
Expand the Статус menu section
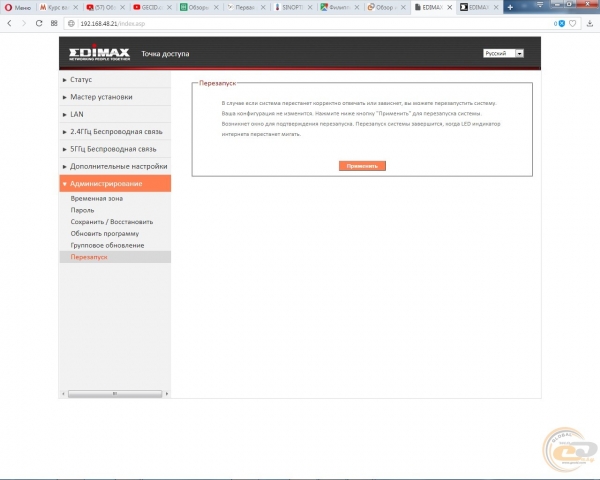[x=115, y=80]
